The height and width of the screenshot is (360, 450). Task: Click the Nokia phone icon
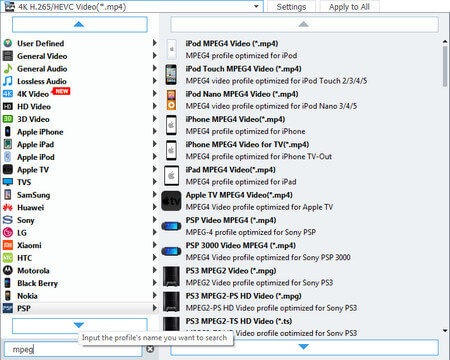point(8,296)
